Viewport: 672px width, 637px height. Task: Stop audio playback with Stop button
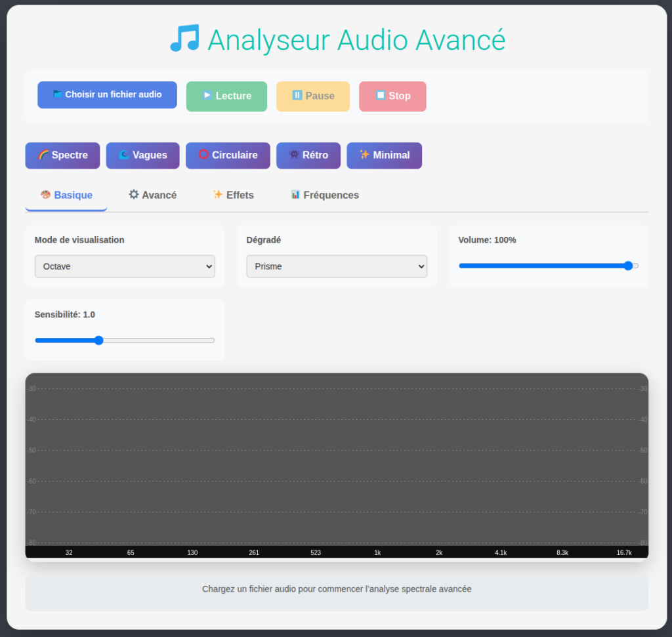[x=392, y=96]
